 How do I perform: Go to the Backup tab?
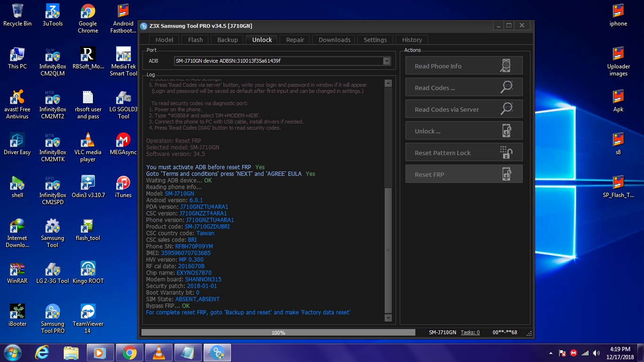227,40
